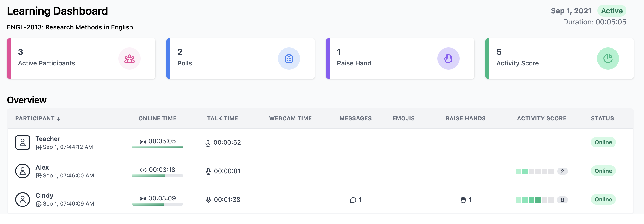This screenshot has width=644, height=224.
Task: Click the join icon beside Cindy's join time
Action: (39, 204)
